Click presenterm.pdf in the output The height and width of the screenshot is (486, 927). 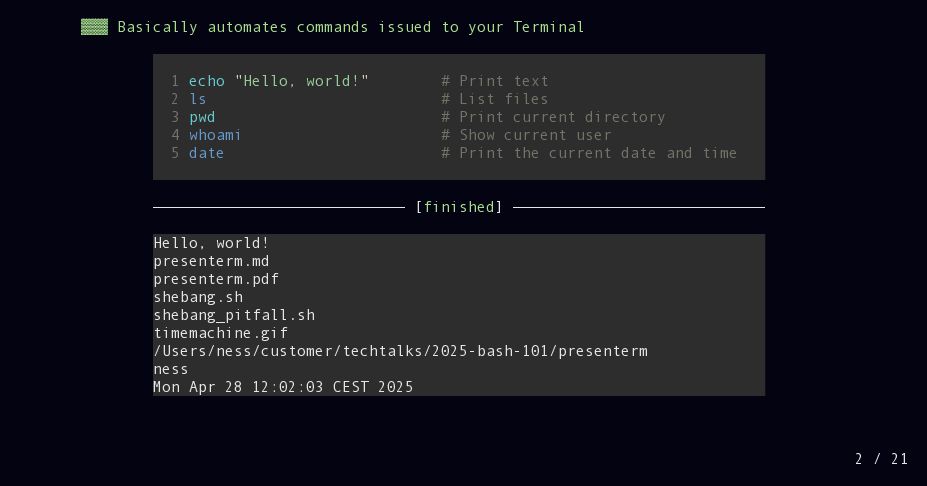click(x=216, y=279)
